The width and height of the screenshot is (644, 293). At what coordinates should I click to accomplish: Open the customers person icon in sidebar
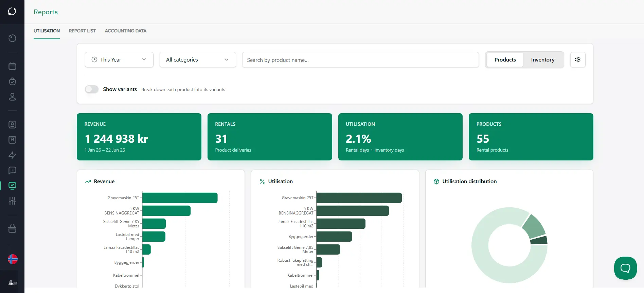[x=12, y=97]
